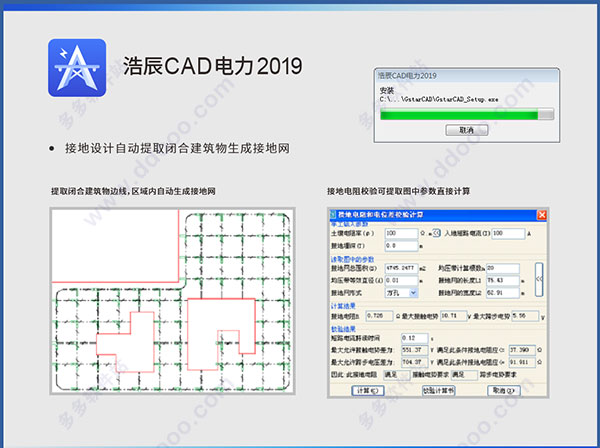Click the fault current field showing 100
The width and height of the screenshot is (600, 448).
tap(508, 233)
